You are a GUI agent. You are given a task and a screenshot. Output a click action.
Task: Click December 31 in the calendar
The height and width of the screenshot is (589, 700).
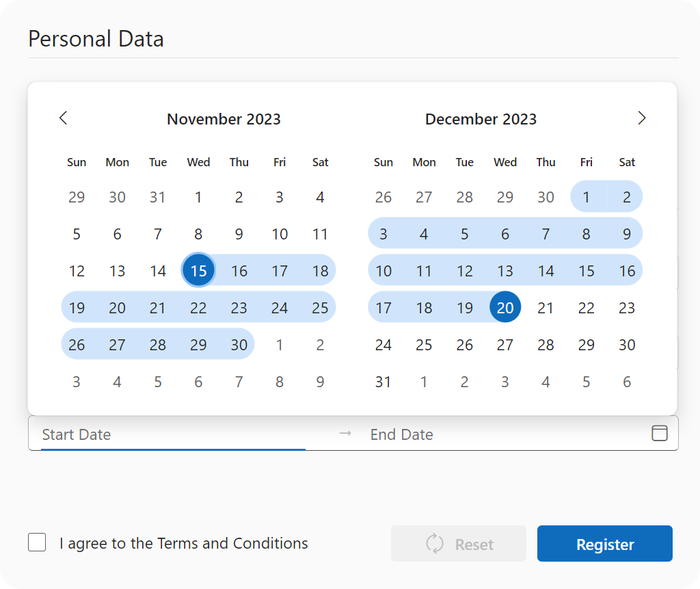[x=383, y=381]
